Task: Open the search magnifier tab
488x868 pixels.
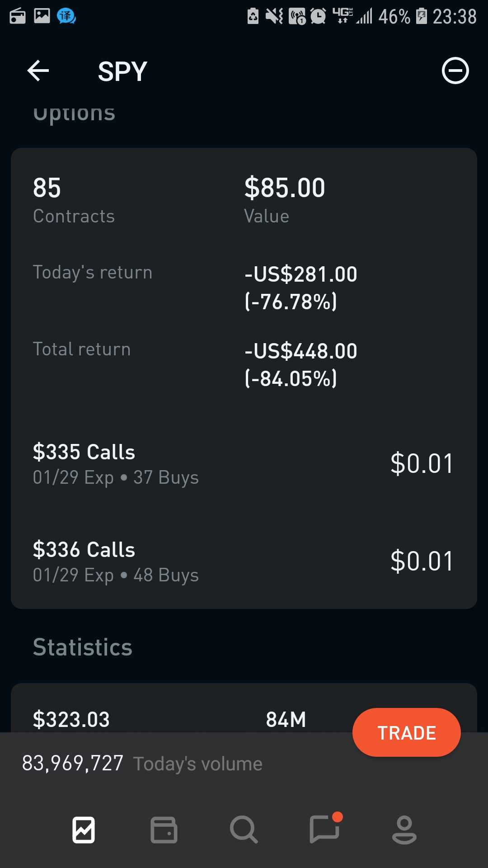Action: point(244,830)
